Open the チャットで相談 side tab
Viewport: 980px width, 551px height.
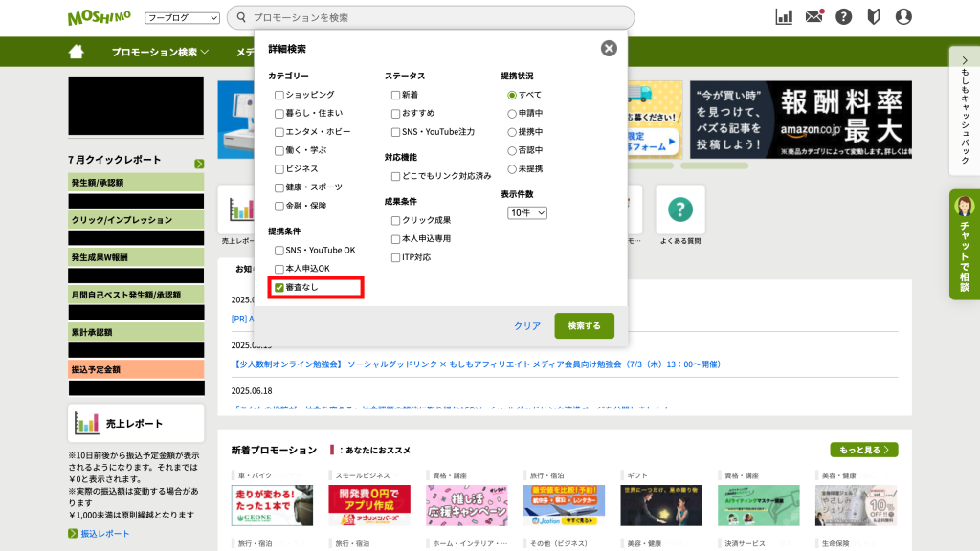[964, 244]
